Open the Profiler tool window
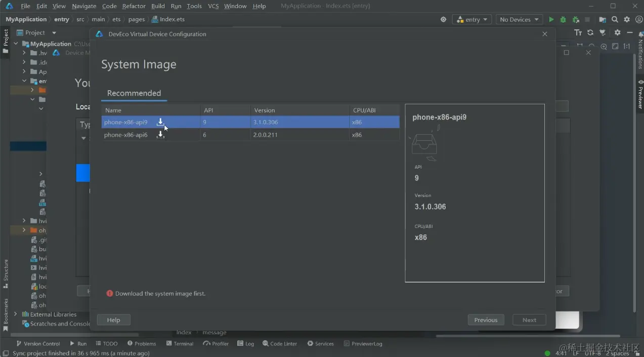Screen dimensions: 644x357 (x=216, y=343)
